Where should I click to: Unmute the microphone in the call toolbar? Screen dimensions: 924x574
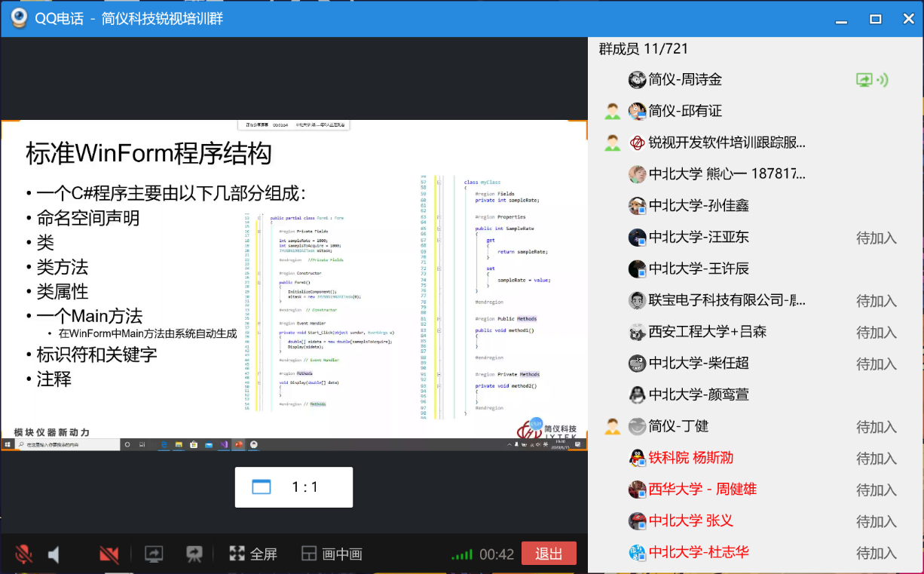23,554
